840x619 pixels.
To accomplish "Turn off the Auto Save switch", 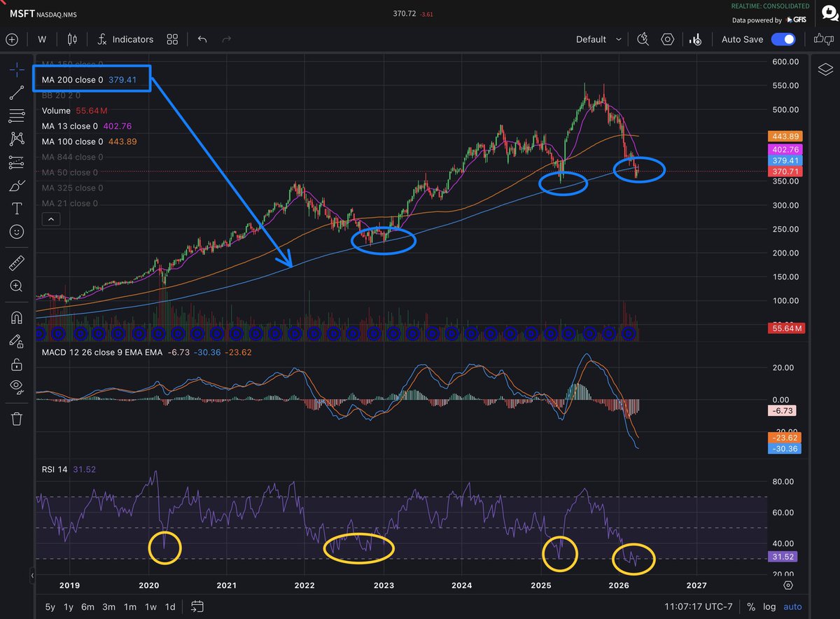I will click(x=783, y=39).
